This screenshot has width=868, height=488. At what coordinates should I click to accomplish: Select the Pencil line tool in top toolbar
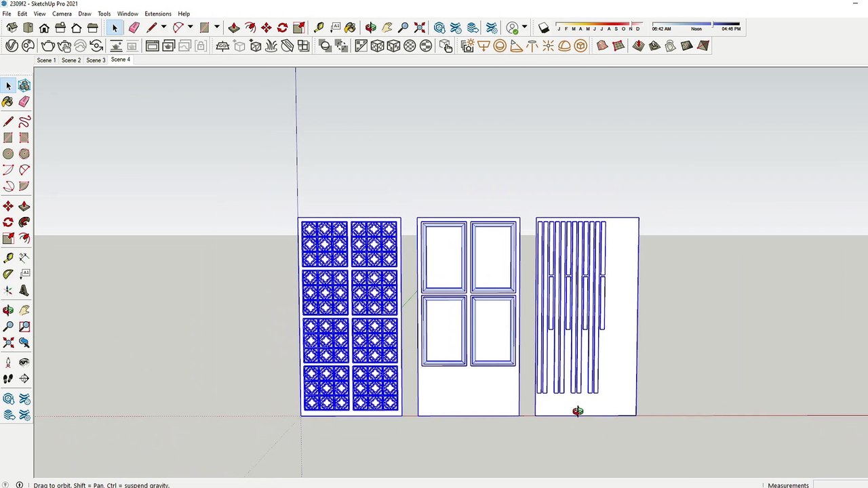point(151,28)
